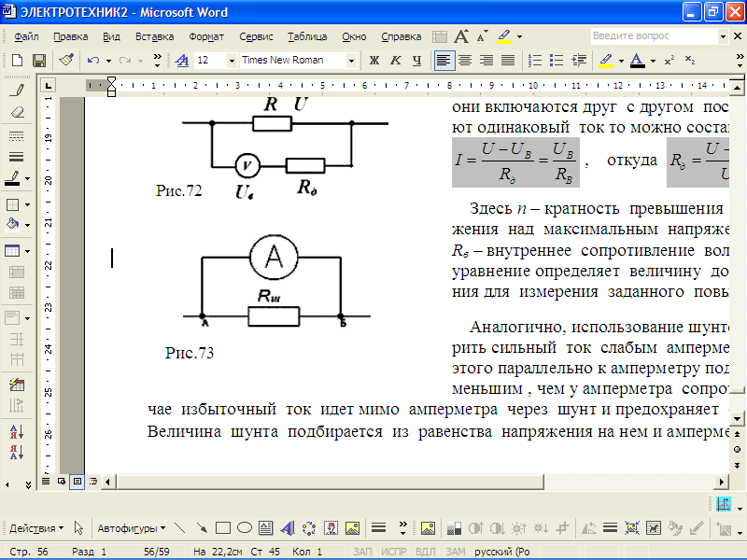Click the Crop picture tool

tap(563, 527)
